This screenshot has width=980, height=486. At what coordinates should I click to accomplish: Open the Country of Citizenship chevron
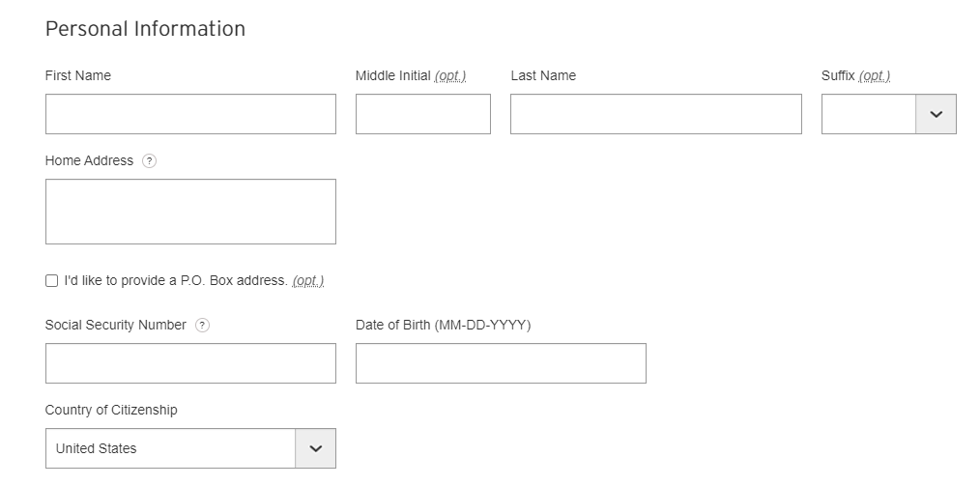[315, 448]
